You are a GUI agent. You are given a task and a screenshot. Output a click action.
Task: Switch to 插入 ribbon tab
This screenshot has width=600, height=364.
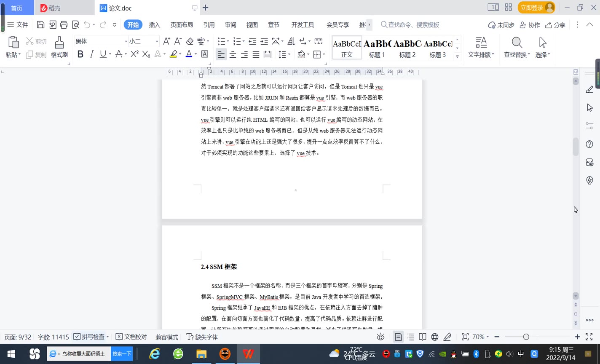(155, 25)
